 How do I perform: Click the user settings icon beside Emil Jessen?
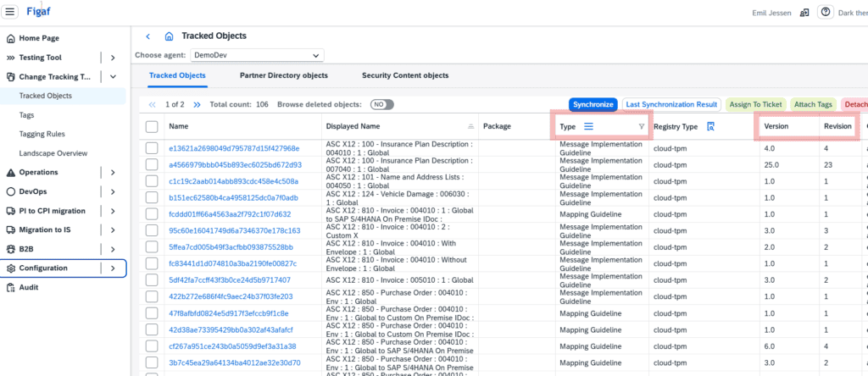(804, 13)
